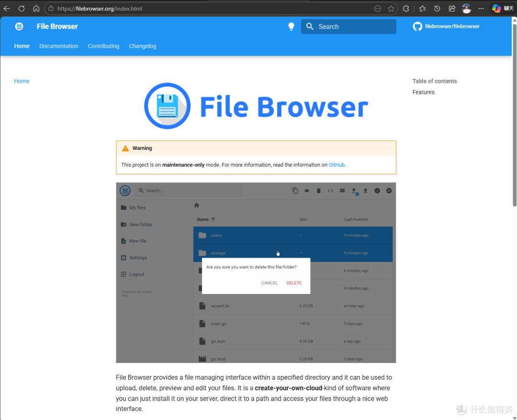Open GitHub link in warning box
This screenshot has height=420, width=517.
coord(337,165)
